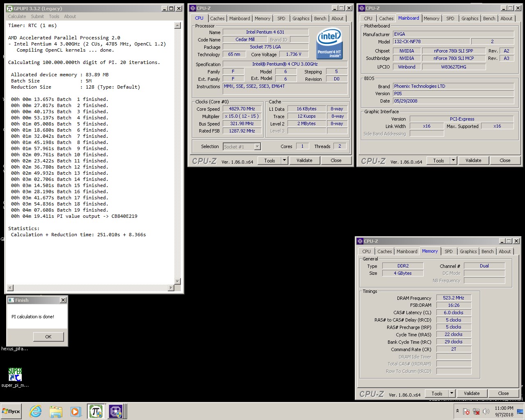Click Close button in Memory window
The width and height of the screenshot is (525, 420).
pyautogui.click(x=503, y=393)
